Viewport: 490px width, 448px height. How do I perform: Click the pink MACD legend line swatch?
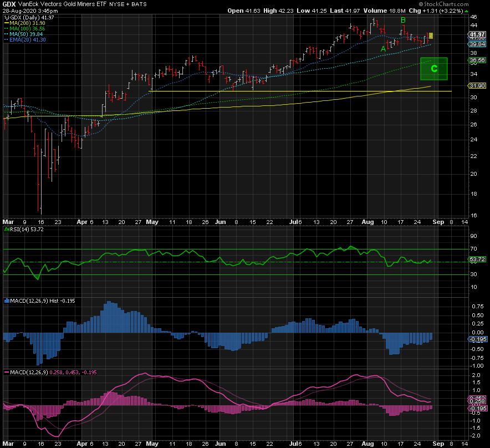coord(6,373)
